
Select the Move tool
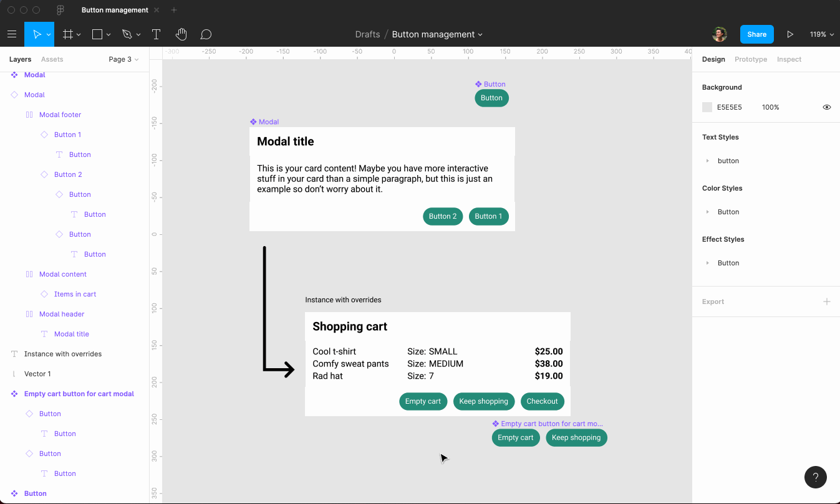tap(37, 34)
